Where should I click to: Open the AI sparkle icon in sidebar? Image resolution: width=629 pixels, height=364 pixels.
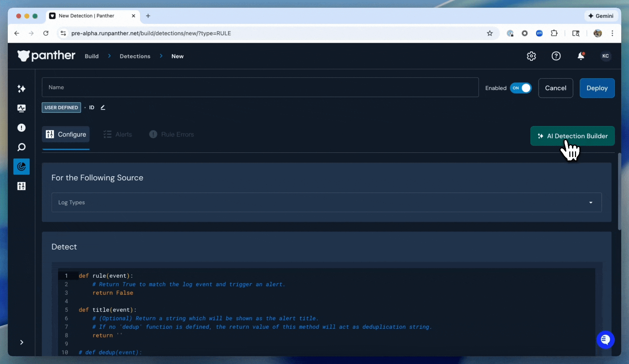tap(21, 89)
